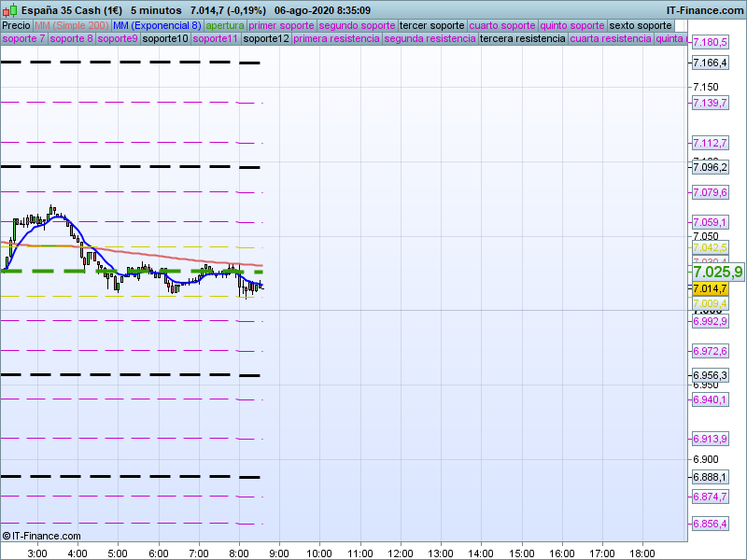This screenshot has height=560, width=747.
Task: Select the 7.166,4 level on price axis
Action: point(710,63)
